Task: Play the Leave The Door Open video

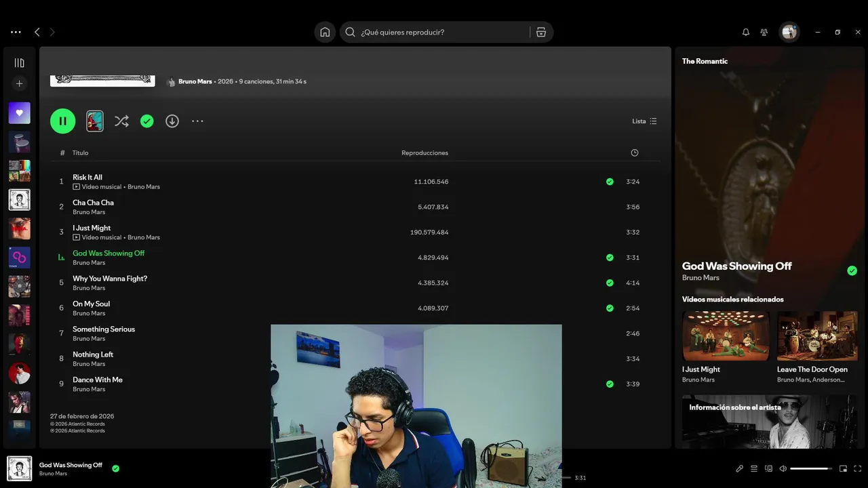Action: click(817, 335)
